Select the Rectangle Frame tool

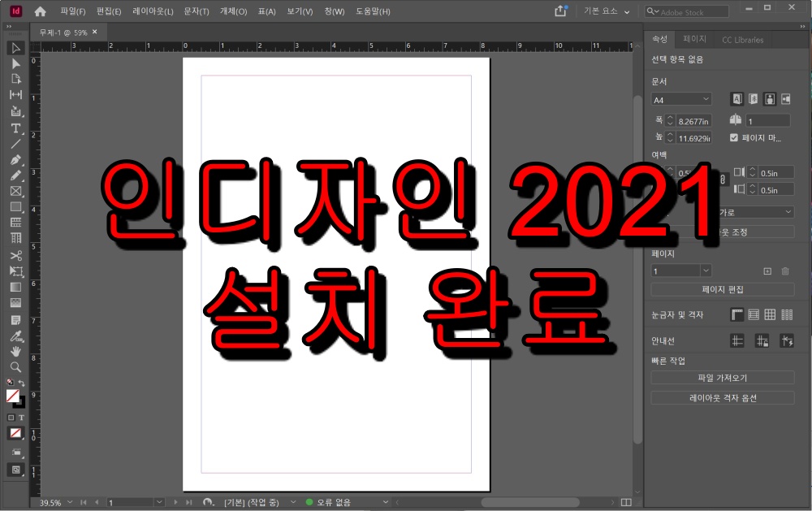click(15, 191)
